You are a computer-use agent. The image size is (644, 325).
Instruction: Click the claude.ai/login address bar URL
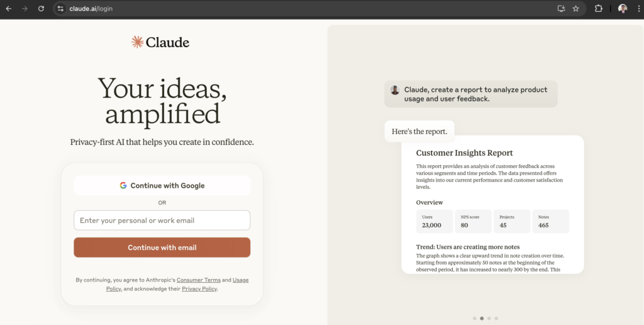[91, 8]
